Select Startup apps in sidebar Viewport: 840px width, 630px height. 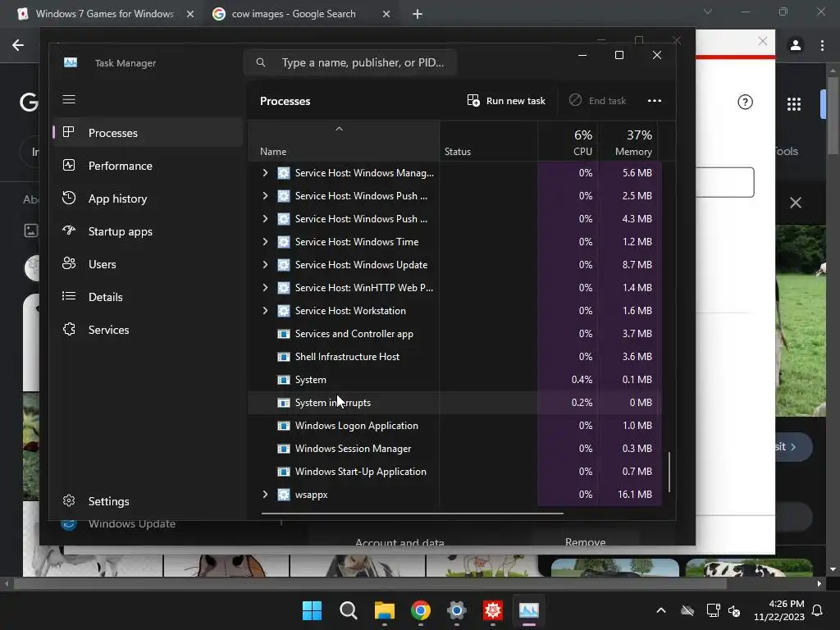click(x=148, y=231)
